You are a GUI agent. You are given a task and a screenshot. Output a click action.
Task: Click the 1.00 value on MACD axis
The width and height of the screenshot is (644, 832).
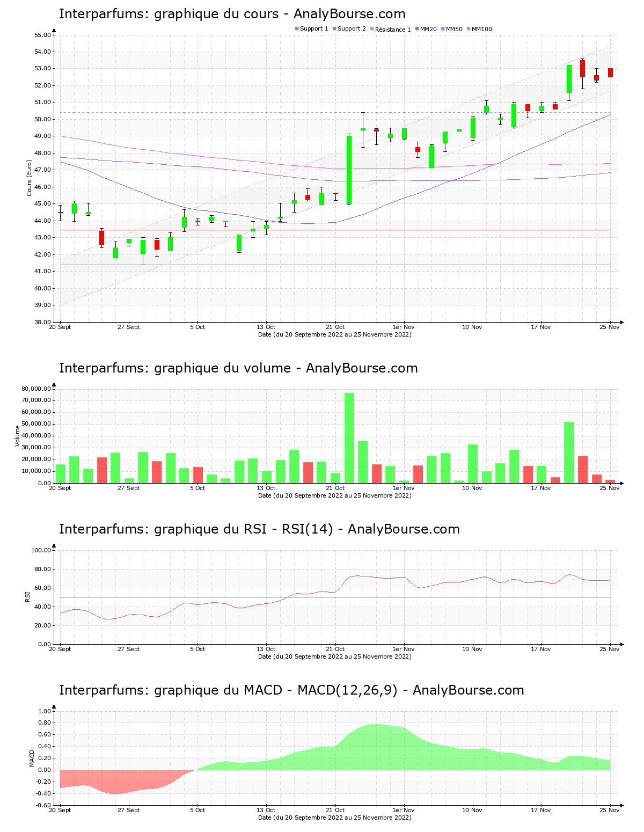[x=45, y=711]
